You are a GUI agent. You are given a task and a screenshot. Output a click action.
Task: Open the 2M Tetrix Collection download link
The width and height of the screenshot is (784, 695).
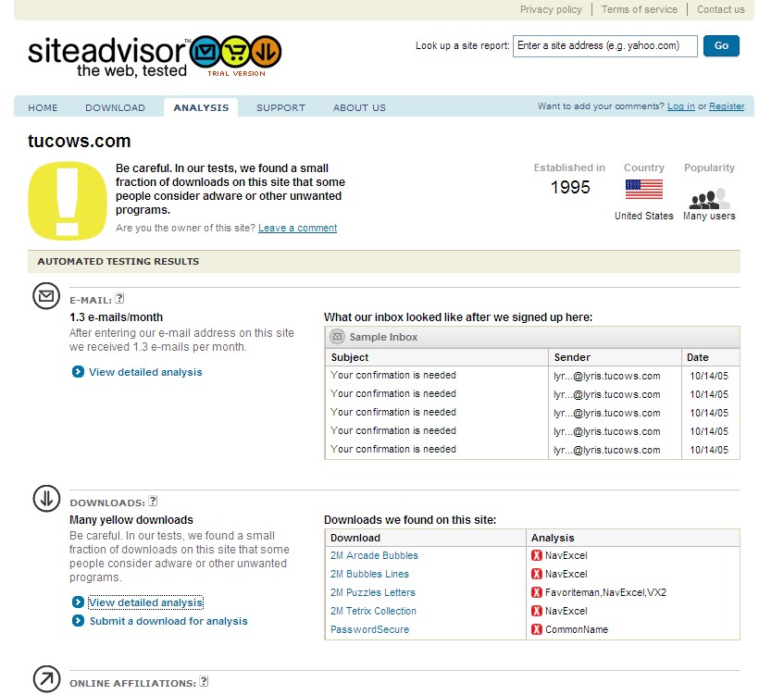(x=373, y=611)
